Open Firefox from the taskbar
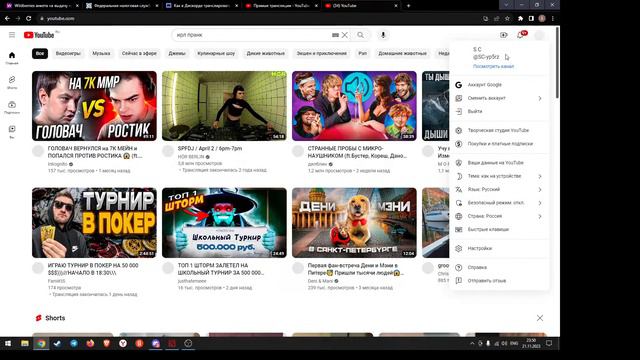Viewport: 640px width, 360px height. (x=90, y=343)
